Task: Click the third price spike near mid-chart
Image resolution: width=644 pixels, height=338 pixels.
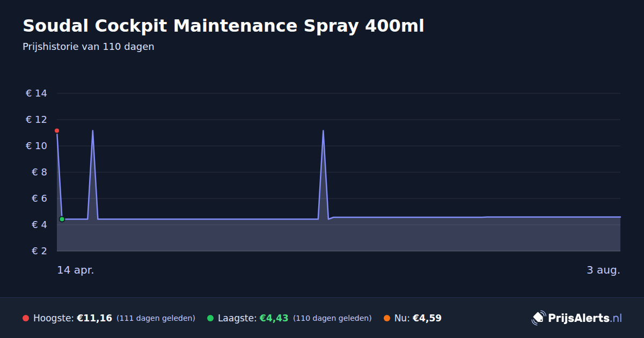Action: (x=323, y=130)
